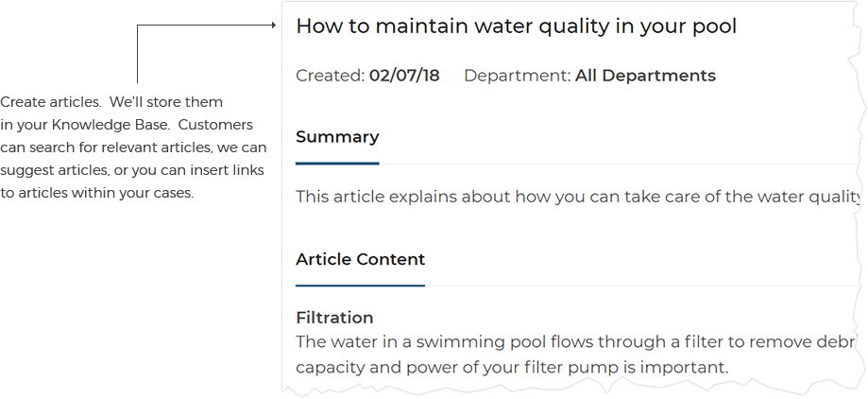The image size is (868, 399).
Task: Click the line 'to articles within your cases.'
Action: click(x=97, y=194)
